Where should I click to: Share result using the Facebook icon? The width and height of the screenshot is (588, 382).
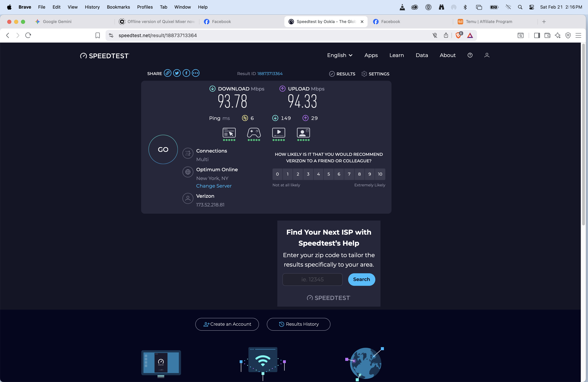(x=186, y=73)
